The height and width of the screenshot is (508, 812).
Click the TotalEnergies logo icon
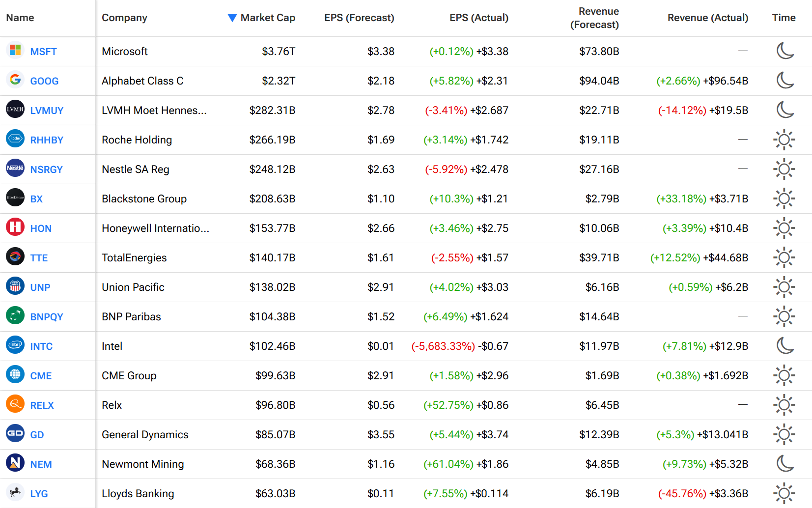15,256
